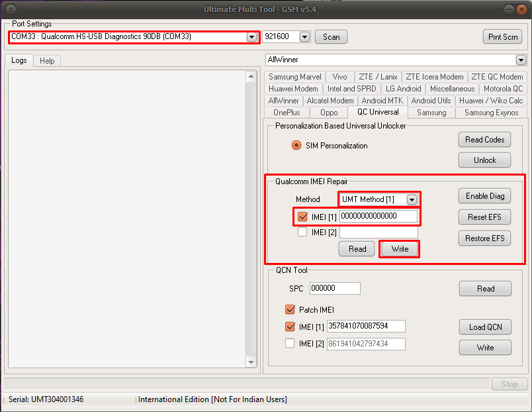Expand the 921600 baud rate dropdown
The image size is (532, 412).
point(304,36)
